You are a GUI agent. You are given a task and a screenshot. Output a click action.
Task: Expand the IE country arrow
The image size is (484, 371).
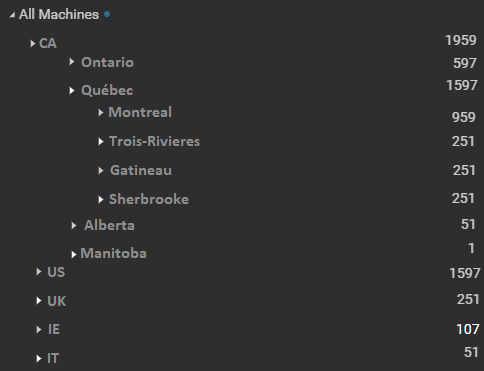click(x=39, y=330)
